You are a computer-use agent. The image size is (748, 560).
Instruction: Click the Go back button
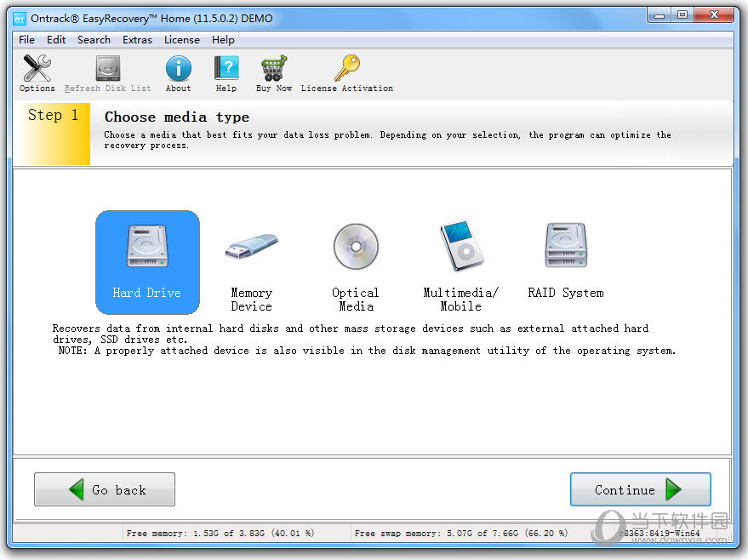coord(105,489)
